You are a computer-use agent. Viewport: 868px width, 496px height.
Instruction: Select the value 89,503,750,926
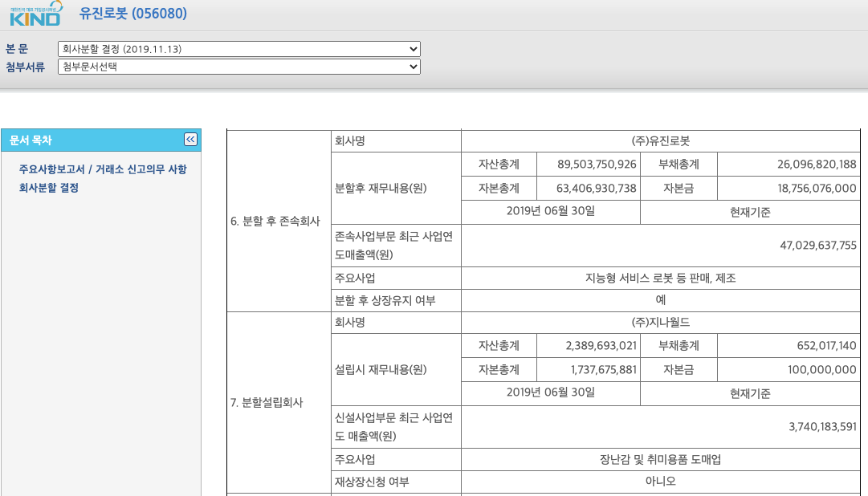tap(597, 165)
